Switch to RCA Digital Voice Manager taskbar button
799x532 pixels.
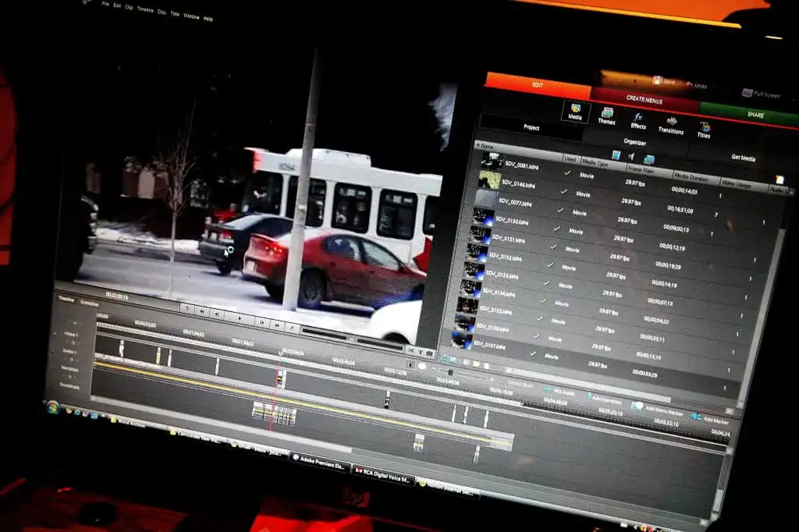click(x=382, y=474)
